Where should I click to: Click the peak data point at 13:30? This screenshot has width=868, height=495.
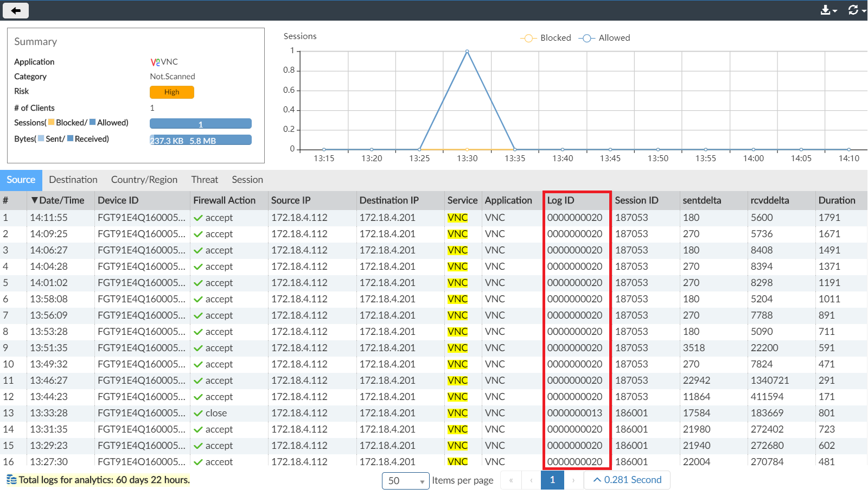coord(467,52)
